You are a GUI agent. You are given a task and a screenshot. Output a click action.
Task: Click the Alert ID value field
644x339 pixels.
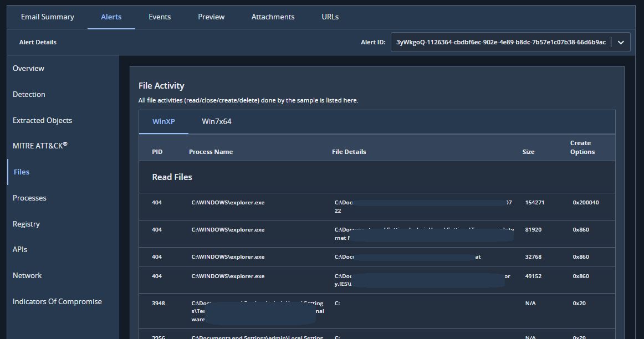[500, 42]
